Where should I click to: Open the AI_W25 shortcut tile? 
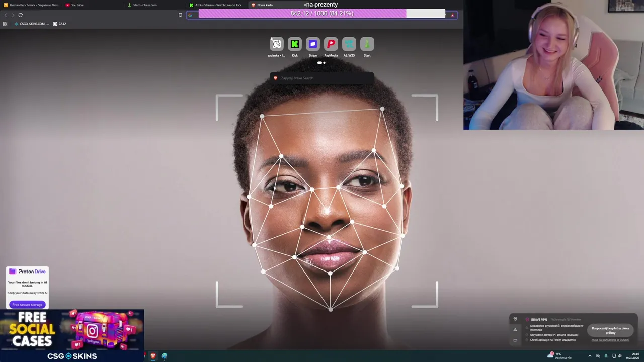pos(349,44)
